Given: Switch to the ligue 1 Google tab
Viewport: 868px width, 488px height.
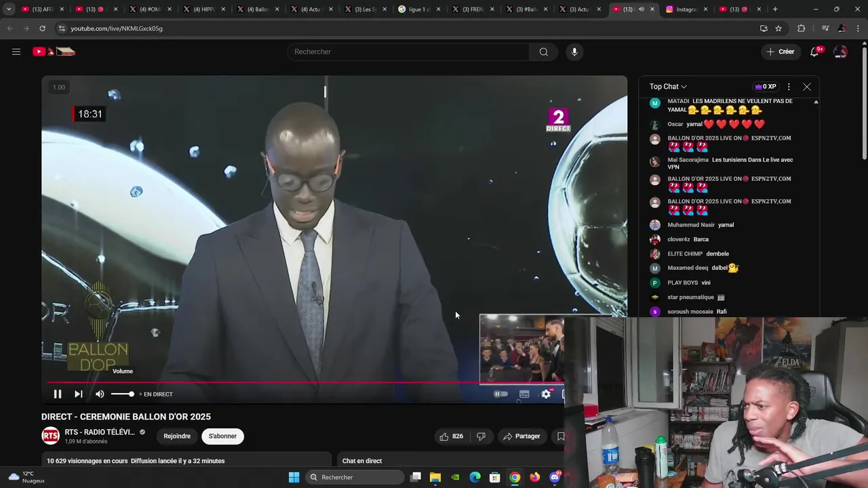Looking at the screenshot, I should click(x=419, y=9).
